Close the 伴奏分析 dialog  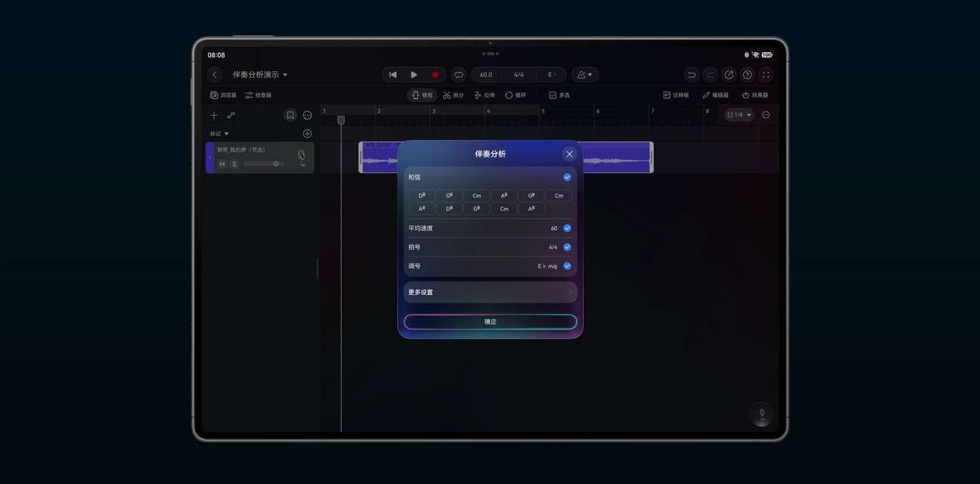569,154
